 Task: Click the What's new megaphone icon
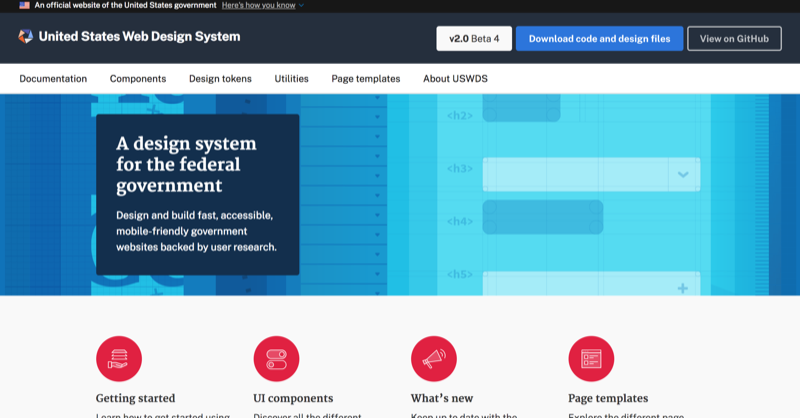[x=434, y=359]
